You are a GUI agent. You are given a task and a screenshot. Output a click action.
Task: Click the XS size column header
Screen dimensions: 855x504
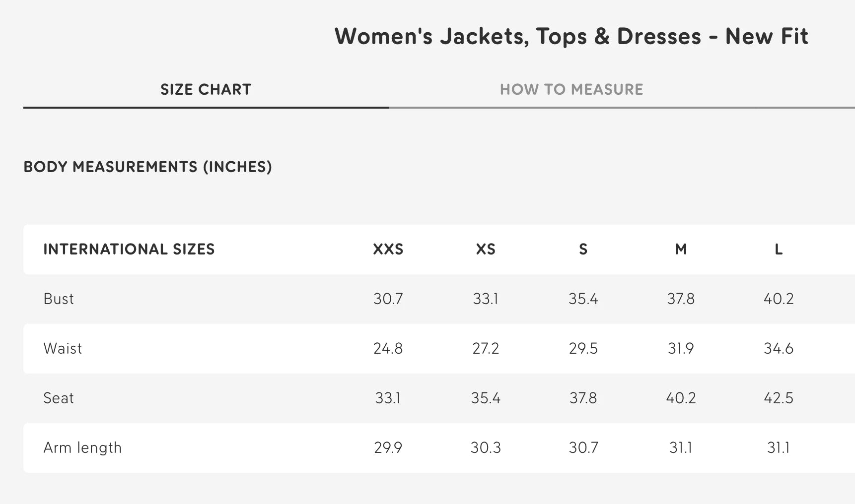[486, 249]
